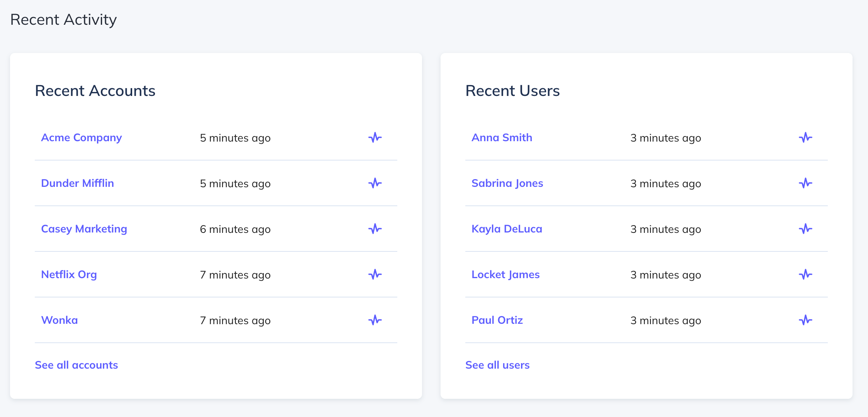Select the activity icon for Paul Ortiz
Screen dimensions: 868x417
805,320
